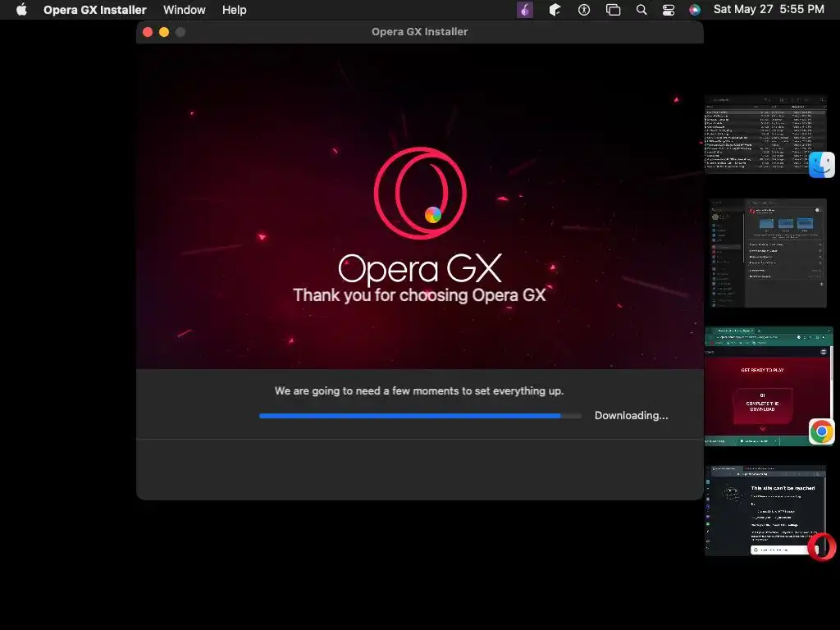Viewport: 840px width, 630px height.
Task: Activate Siri from the menu bar
Action: (695, 10)
